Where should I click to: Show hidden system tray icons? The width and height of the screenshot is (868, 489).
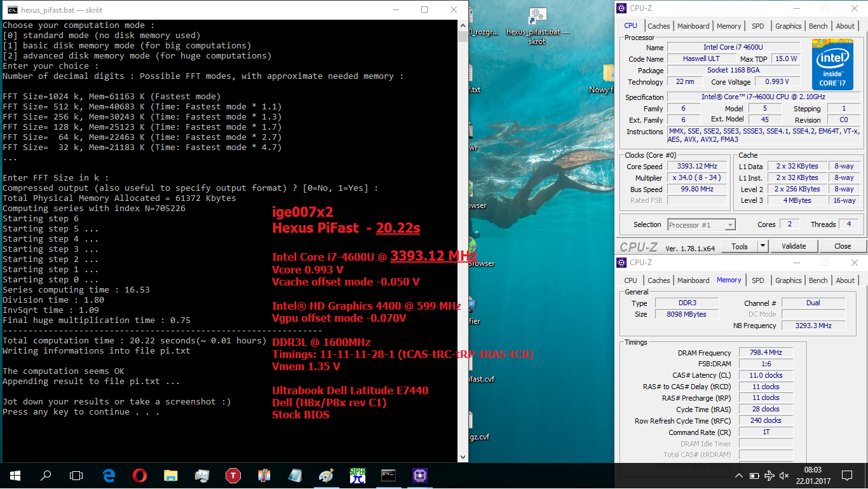coord(739,475)
